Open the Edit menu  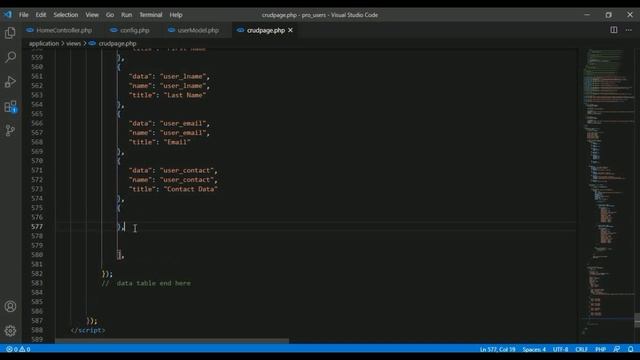point(41,15)
